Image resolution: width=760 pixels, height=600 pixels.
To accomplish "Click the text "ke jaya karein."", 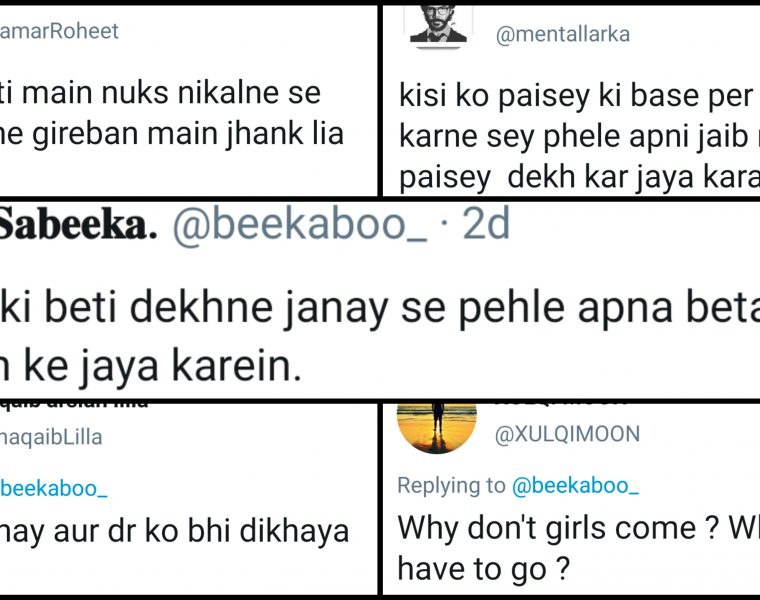I will click(150, 367).
